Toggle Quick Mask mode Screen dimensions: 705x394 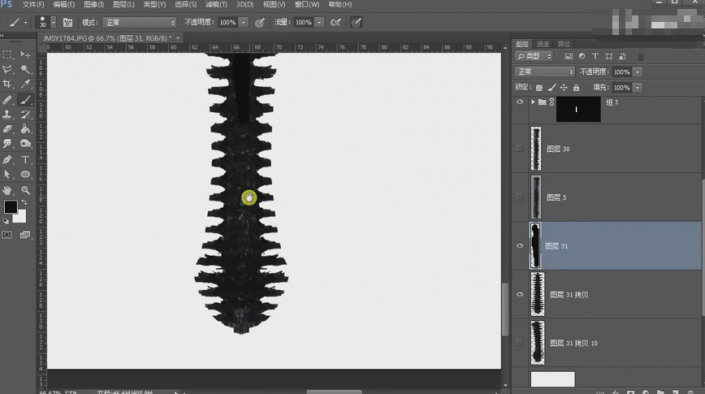click(7, 235)
